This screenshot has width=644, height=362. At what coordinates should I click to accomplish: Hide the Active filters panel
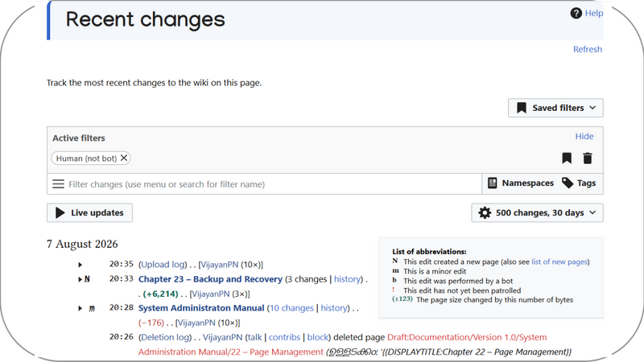click(x=584, y=136)
